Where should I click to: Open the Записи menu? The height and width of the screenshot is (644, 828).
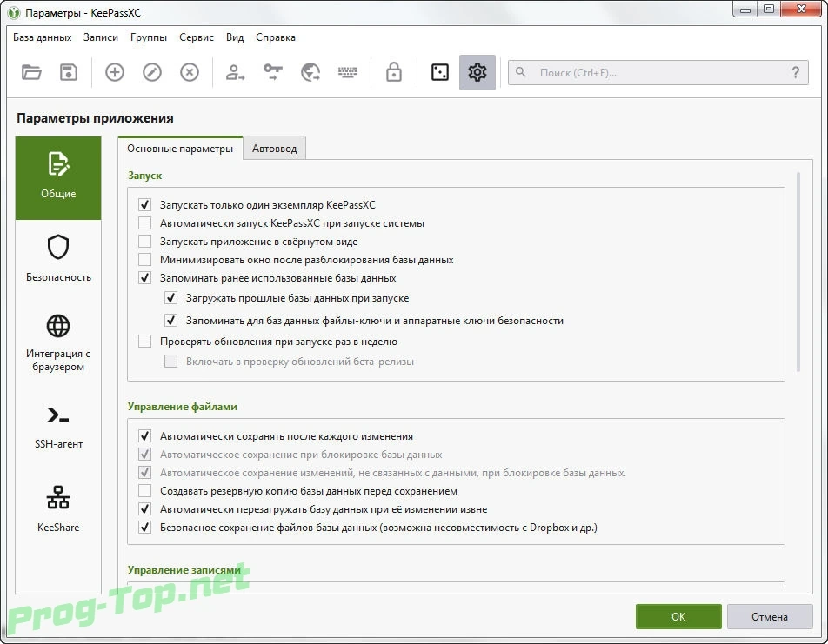pyautogui.click(x=101, y=37)
